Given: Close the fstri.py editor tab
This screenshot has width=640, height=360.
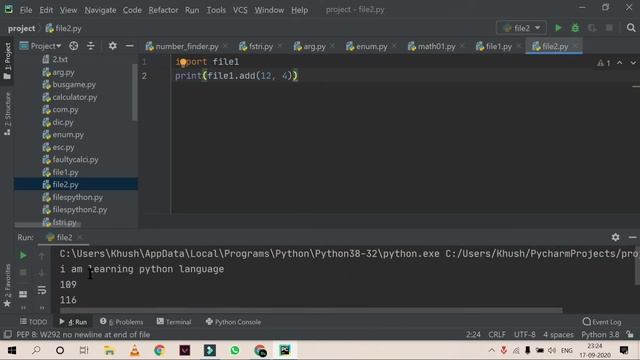Looking at the screenshot, I should 280,46.
